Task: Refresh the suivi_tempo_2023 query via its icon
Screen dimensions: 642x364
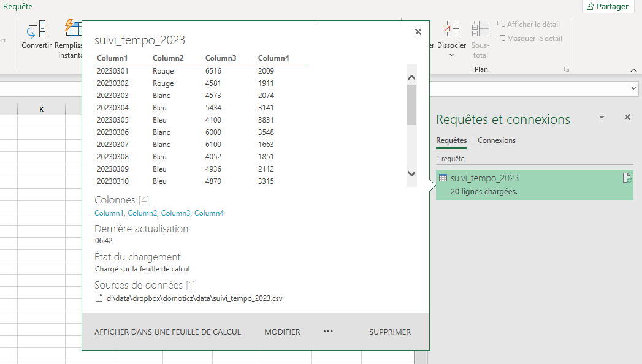Action: tap(626, 178)
